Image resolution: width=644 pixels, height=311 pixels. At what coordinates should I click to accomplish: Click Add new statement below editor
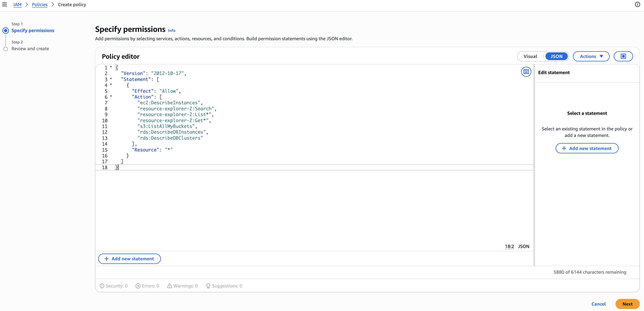(x=129, y=259)
